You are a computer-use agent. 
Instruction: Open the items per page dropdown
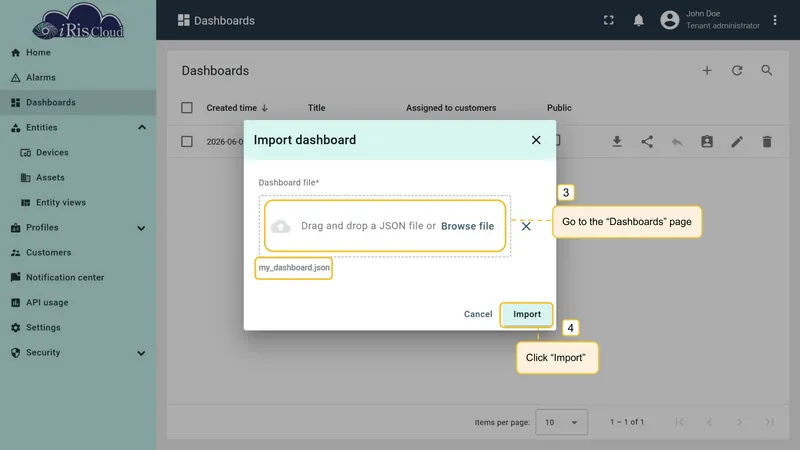pos(561,422)
